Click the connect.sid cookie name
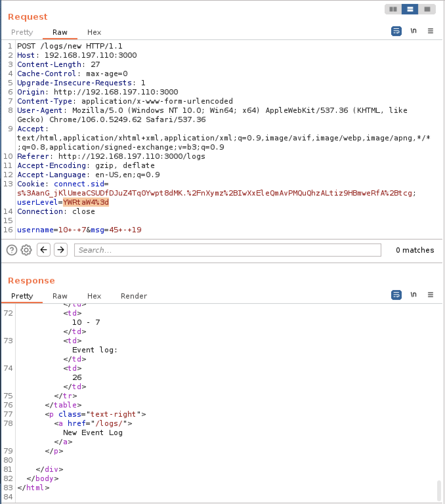Image resolution: width=445 pixels, height=504 pixels. pyautogui.click(x=79, y=184)
